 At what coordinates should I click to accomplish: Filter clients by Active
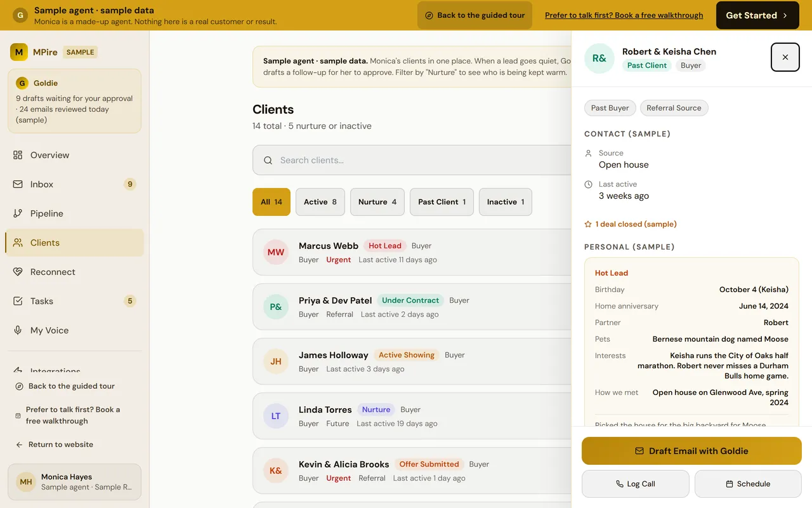(x=320, y=202)
